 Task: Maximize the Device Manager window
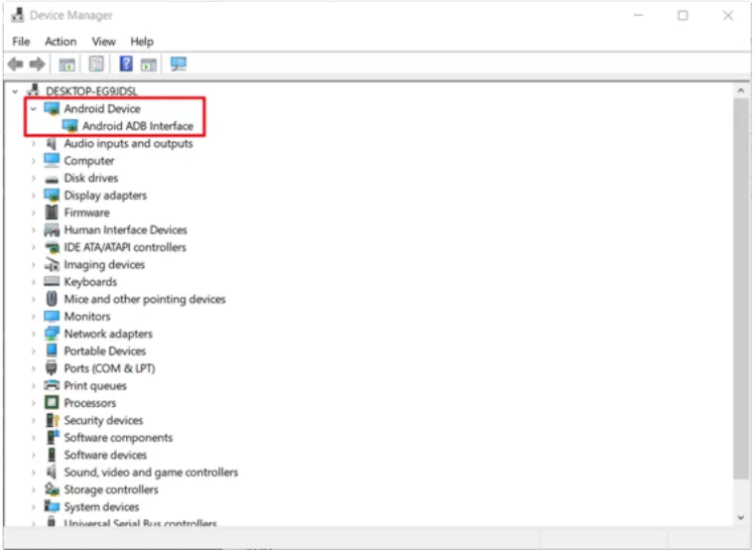(x=683, y=16)
